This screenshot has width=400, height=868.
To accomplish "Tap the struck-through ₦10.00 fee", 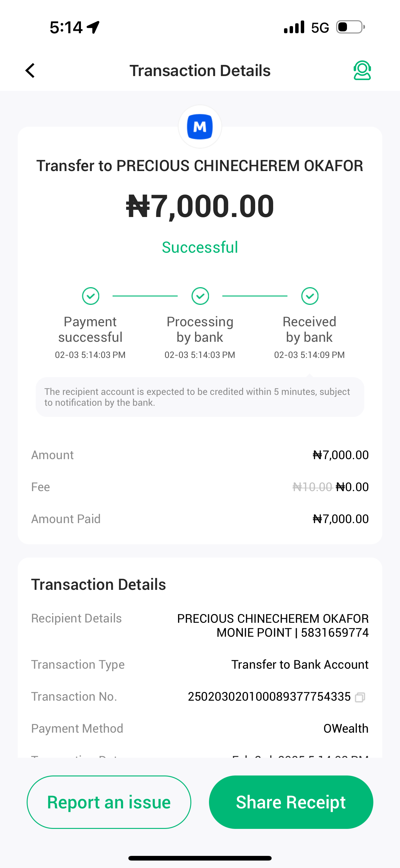I will pyautogui.click(x=312, y=487).
